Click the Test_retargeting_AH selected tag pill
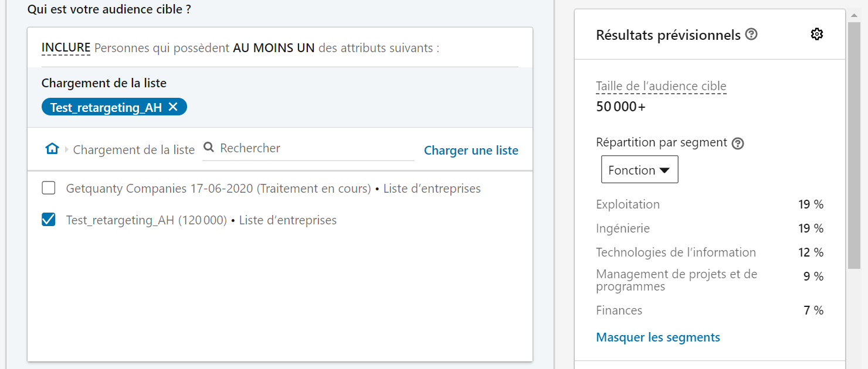This screenshot has width=868, height=369. tap(106, 107)
